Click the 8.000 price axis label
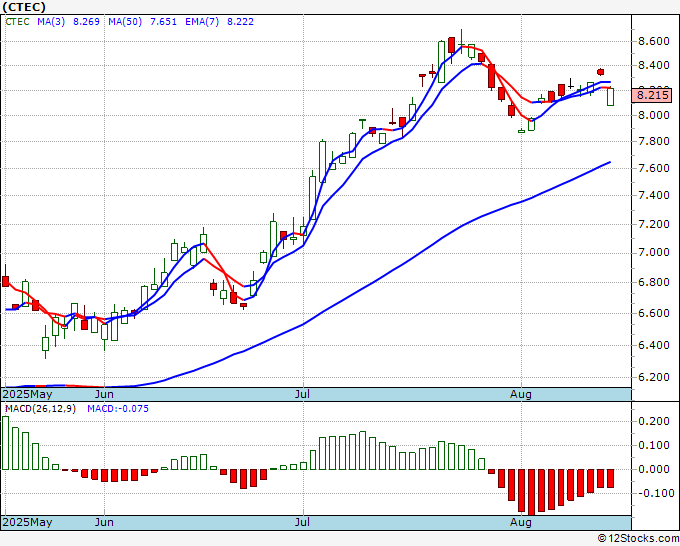 [654, 115]
